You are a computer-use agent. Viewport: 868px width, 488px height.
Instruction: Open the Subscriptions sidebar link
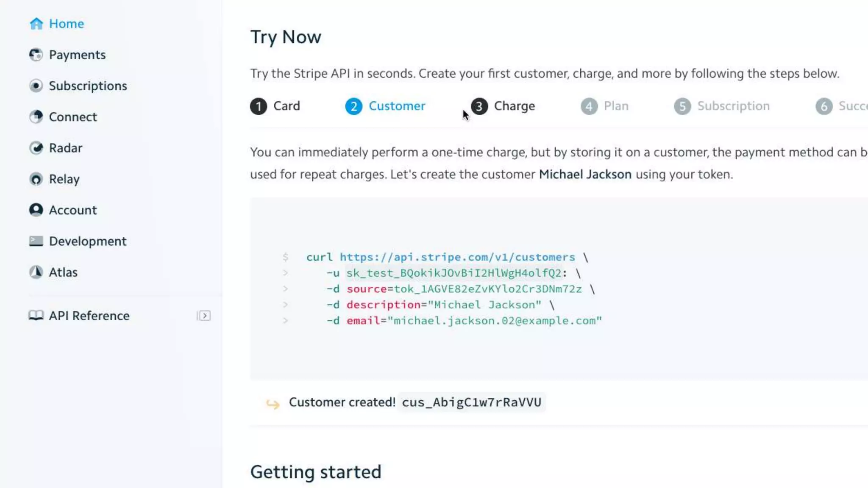tap(88, 86)
